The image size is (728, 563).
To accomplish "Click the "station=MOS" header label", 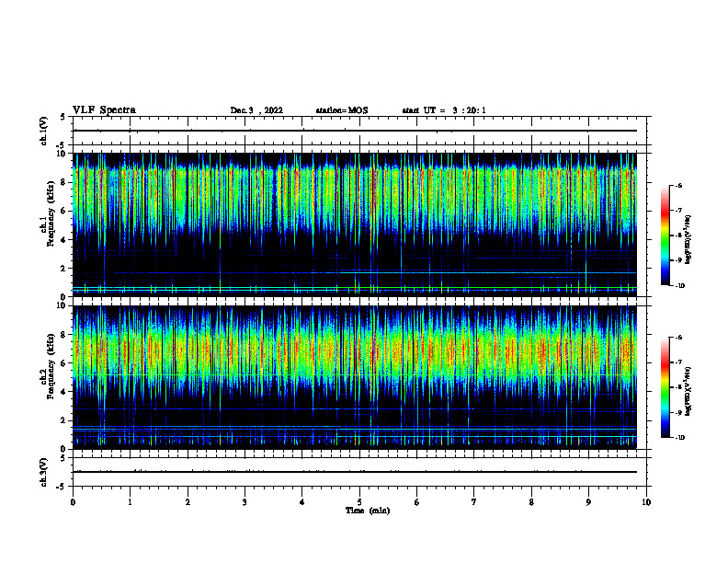I will coord(342,110).
